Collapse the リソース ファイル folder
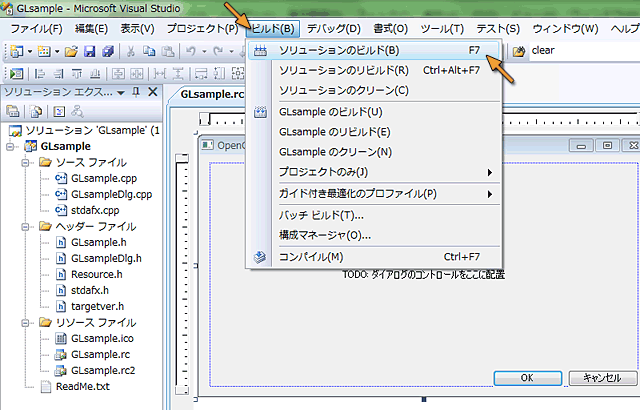Screen dimensions: 640x410 25,323
